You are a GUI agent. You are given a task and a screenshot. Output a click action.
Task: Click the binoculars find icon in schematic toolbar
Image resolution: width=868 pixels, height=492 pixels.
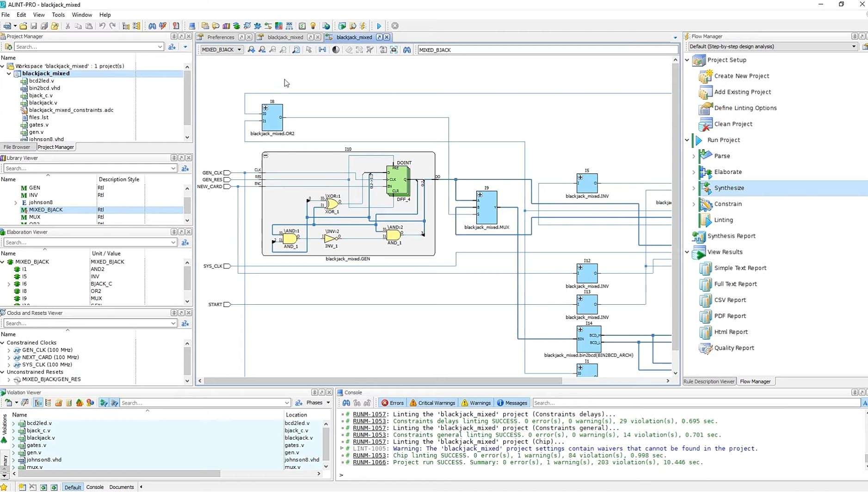pos(407,50)
